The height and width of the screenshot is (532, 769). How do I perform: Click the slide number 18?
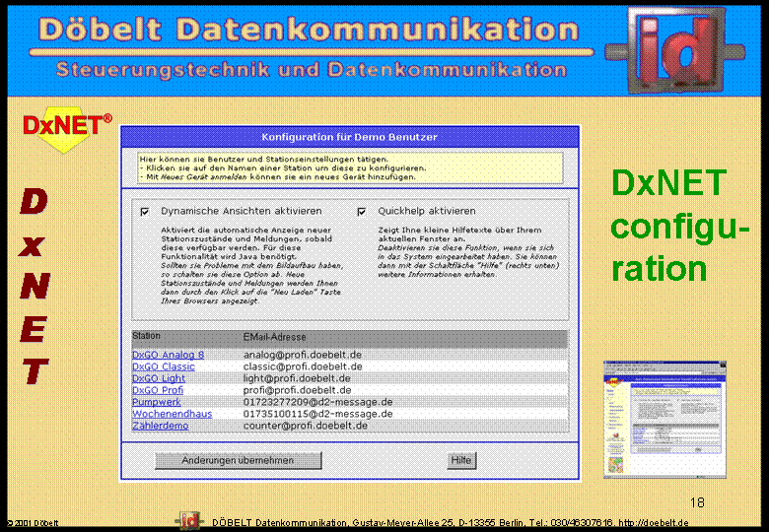coord(697,502)
